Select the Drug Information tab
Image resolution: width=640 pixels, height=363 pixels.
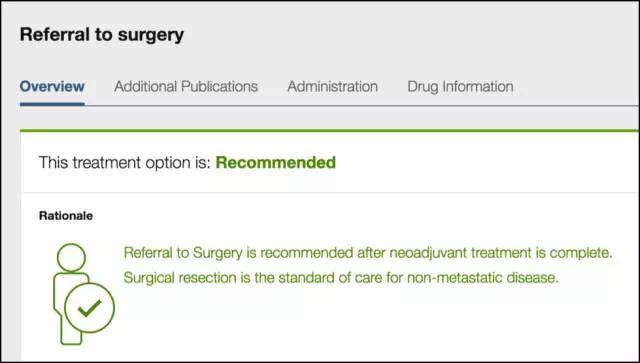click(460, 87)
